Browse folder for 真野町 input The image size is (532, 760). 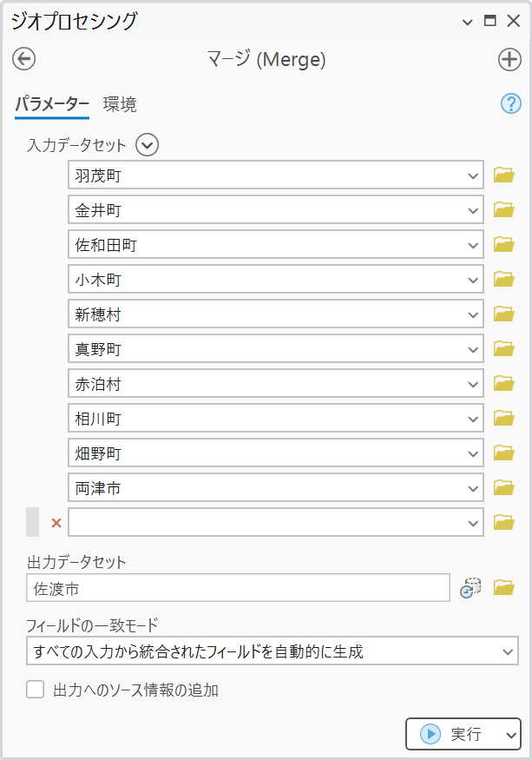point(504,349)
